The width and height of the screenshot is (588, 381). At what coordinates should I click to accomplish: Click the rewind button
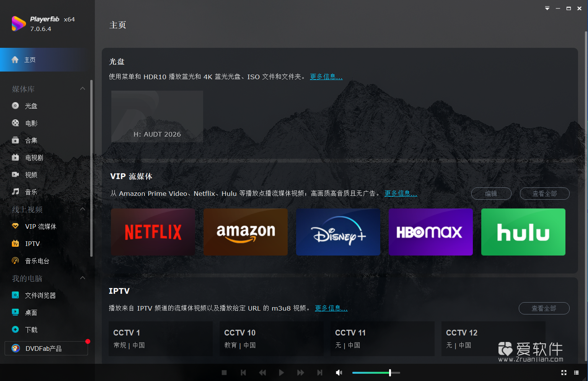pyautogui.click(x=262, y=373)
